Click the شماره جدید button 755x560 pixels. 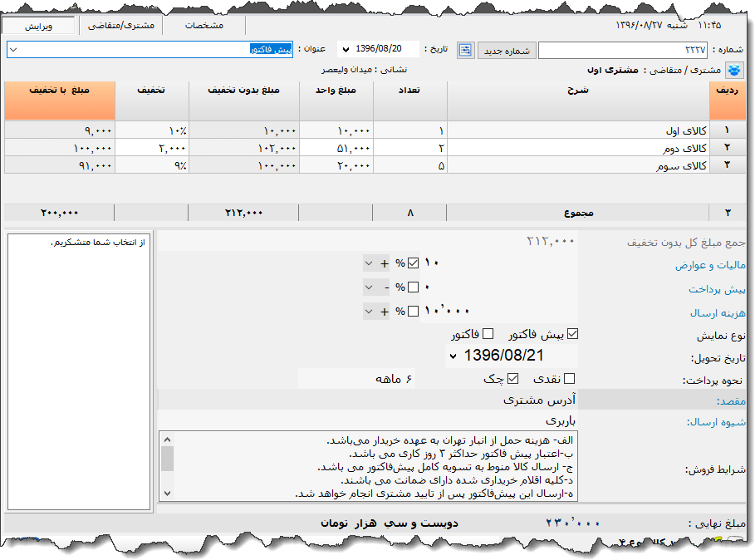(506, 50)
